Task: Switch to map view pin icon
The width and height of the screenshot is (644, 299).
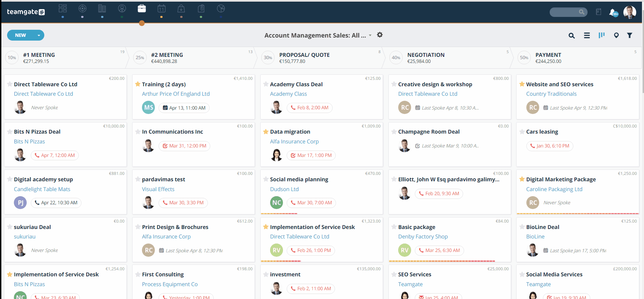Action: 616,36
